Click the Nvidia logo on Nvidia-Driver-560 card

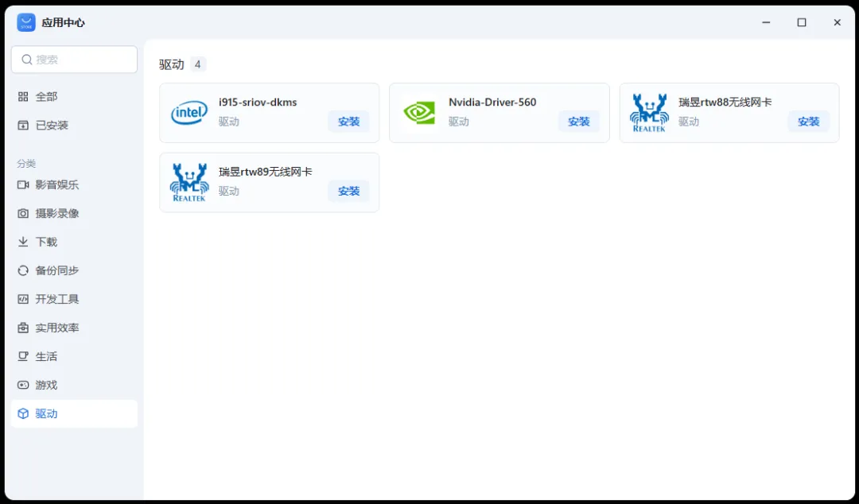point(419,113)
